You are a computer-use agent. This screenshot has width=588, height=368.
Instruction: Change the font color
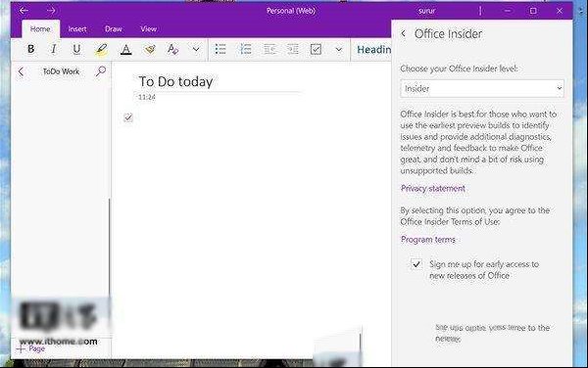(x=126, y=49)
